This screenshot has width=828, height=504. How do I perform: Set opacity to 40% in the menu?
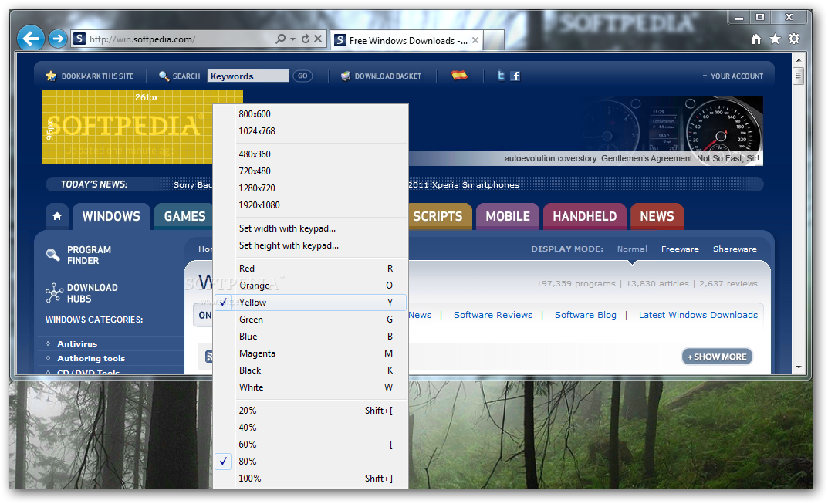pyautogui.click(x=310, y=428)
